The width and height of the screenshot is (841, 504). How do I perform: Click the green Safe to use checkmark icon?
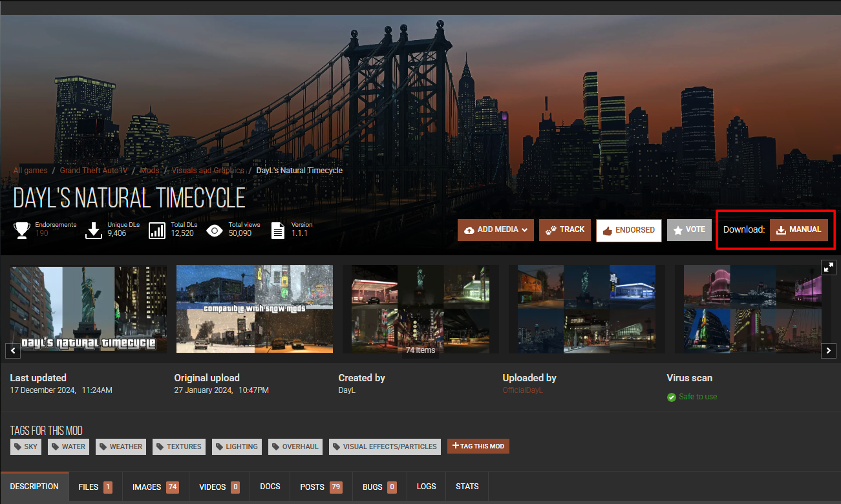point(672,397)
